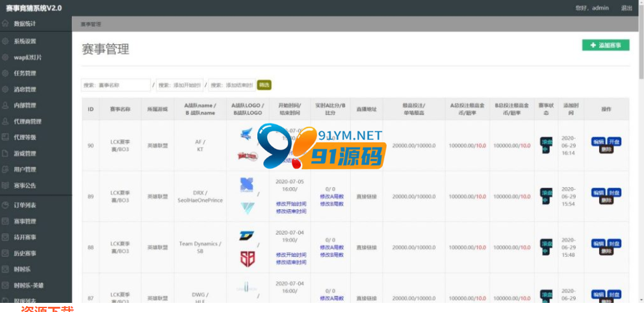Click the 滚盘中 status badge for ID 89
This screenshot has height=312, width=644.
[x=546, y=196]
